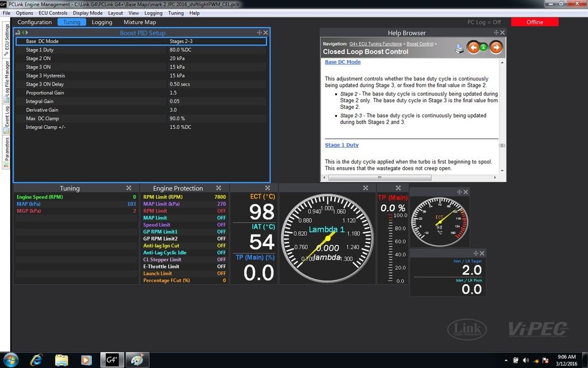Navigate forward in the Help Browser

coord(496,47)
